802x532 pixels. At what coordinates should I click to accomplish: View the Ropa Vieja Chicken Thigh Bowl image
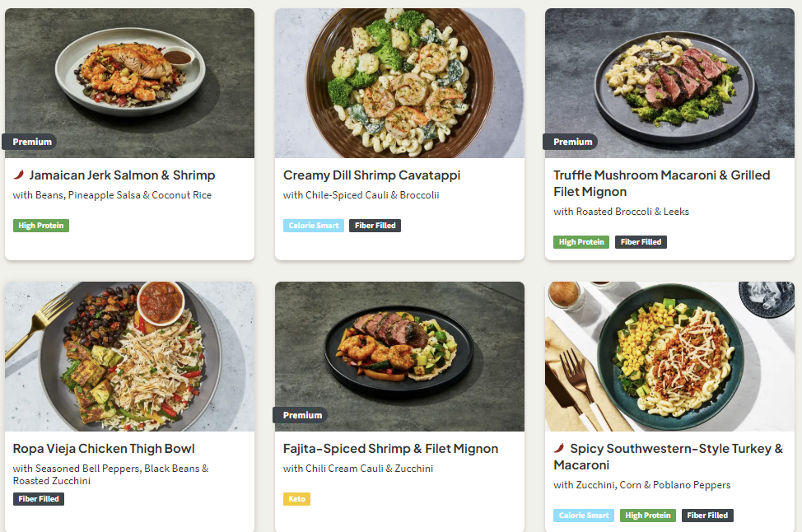click(129, 356)
